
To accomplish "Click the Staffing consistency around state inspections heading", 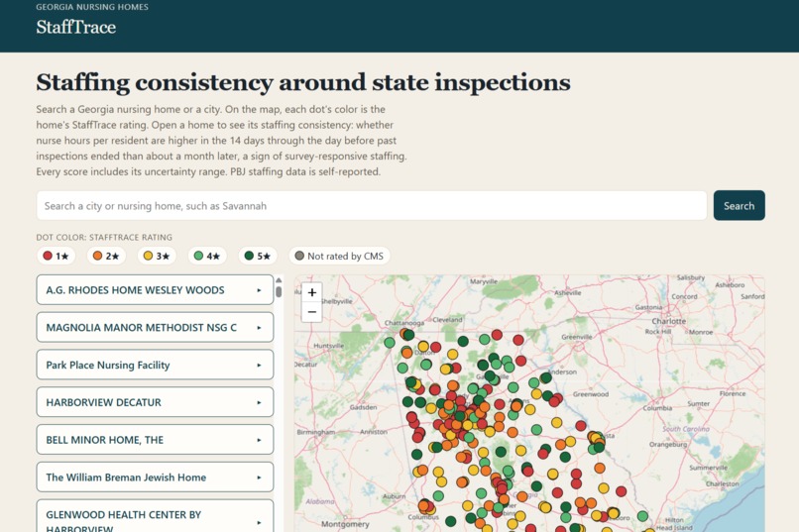I will coord(303,82).
